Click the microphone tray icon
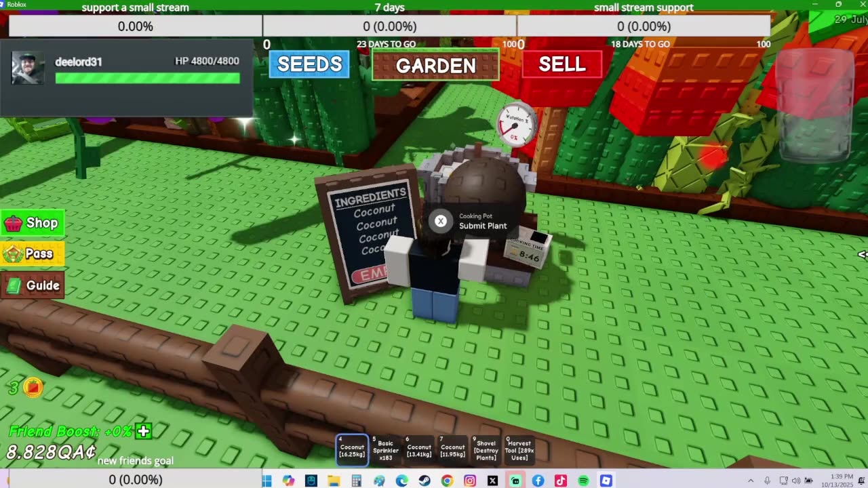The height and width of the screenshot is (488, 868). [767, 481]
